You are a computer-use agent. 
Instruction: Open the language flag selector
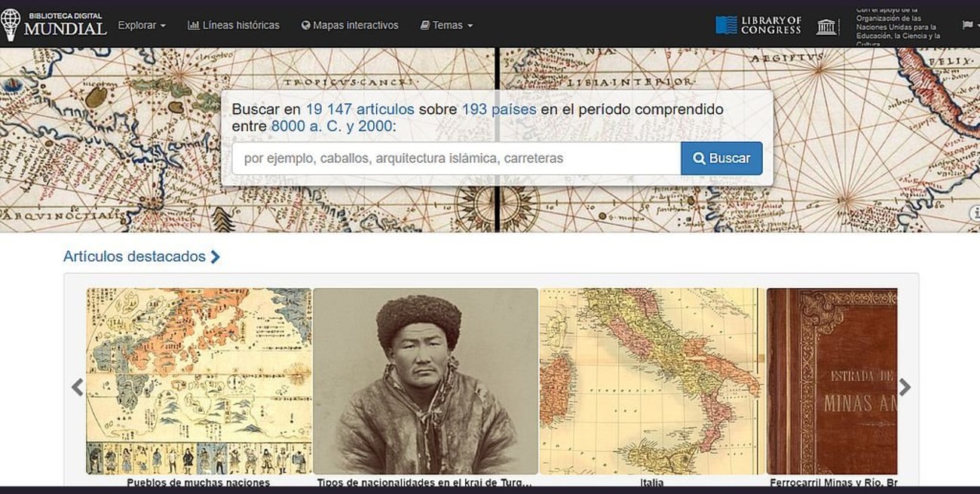[x=968, y=25]
